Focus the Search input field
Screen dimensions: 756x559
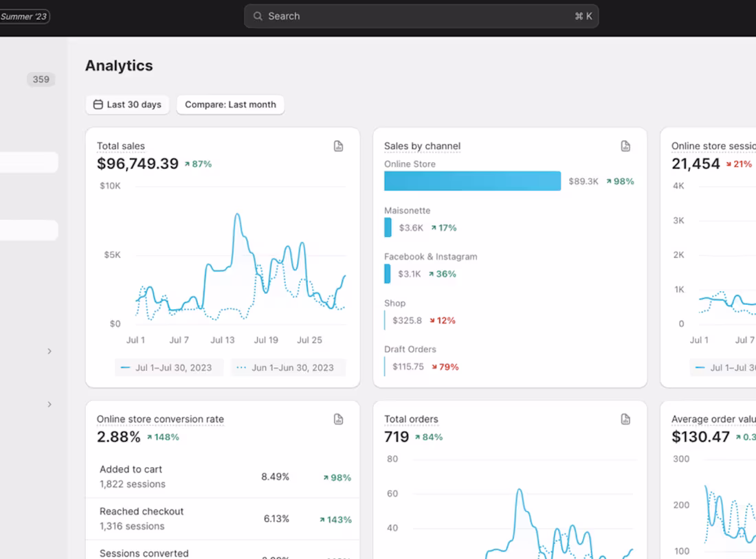[421, 16]
